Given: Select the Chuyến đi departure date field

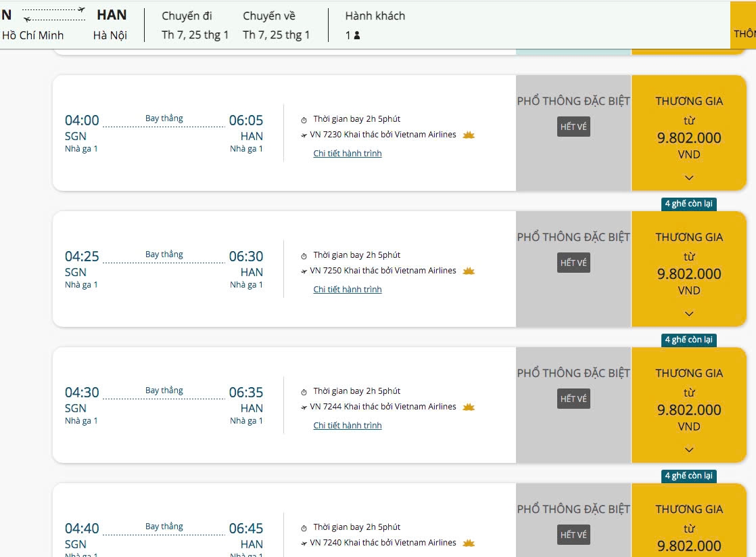Looking at the screenshot, I should pos(195,26).
